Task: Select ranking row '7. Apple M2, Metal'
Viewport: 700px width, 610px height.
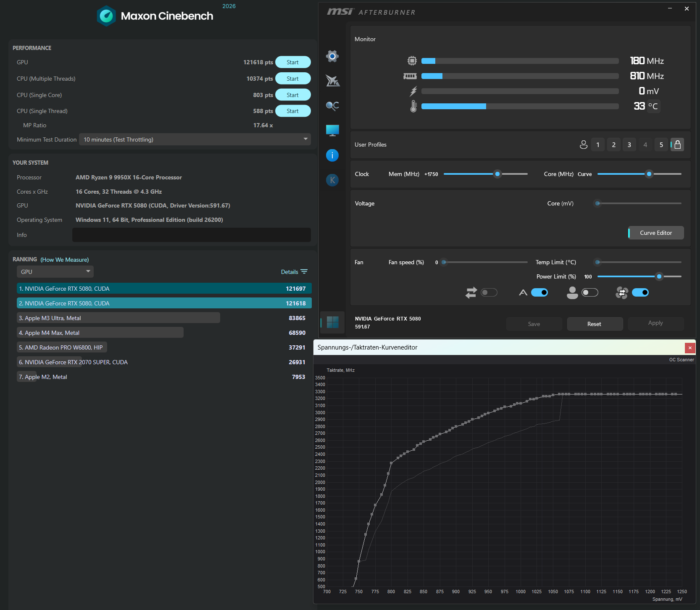Action: 164,377
